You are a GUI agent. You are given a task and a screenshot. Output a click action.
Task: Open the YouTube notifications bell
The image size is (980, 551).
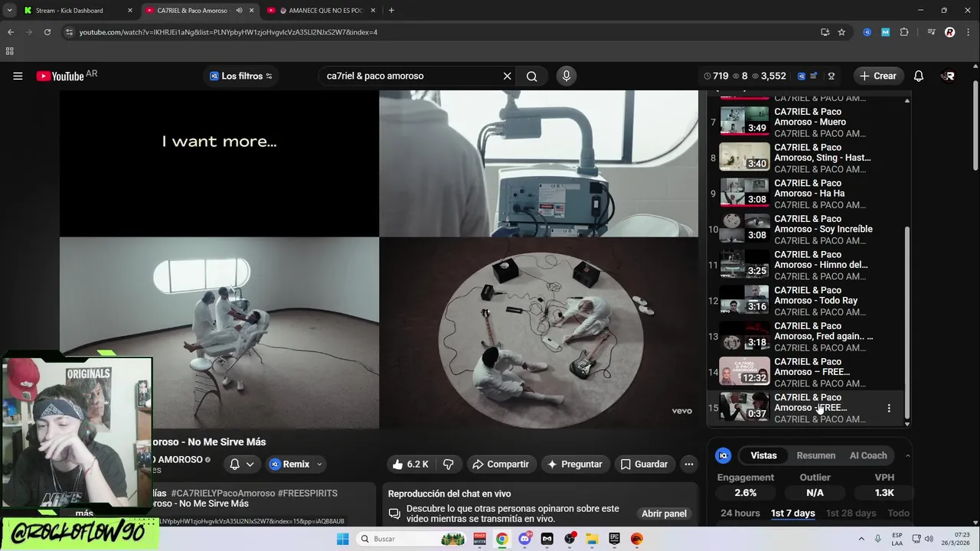click(x=919, y=76)
